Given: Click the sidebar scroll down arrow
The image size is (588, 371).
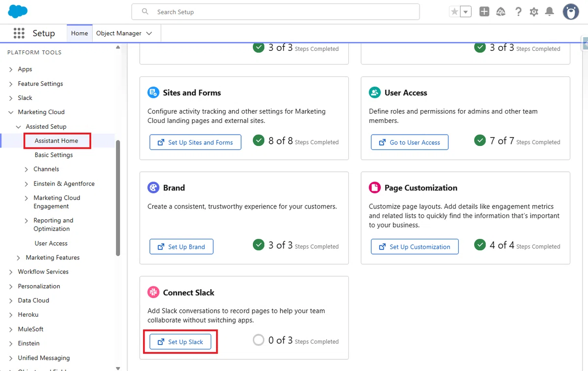Looking at the screenshot, I should [x=118, y=368].
